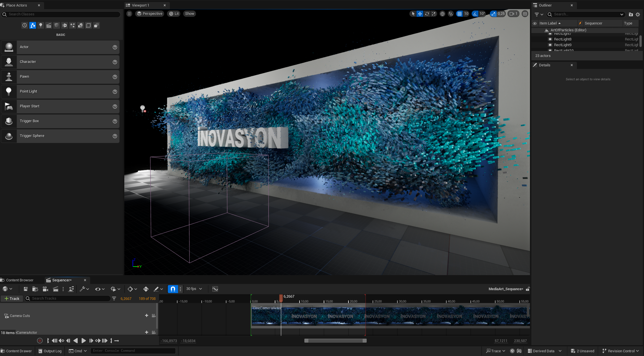Select the Scale tool in viewport toolbar

[434, 14]
